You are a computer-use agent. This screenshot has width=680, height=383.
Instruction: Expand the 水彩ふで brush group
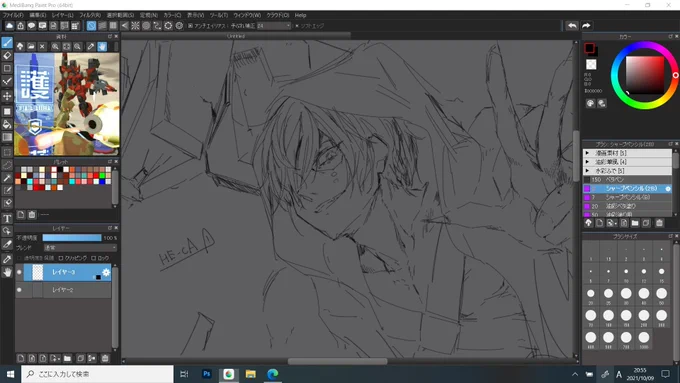point(587,170)
